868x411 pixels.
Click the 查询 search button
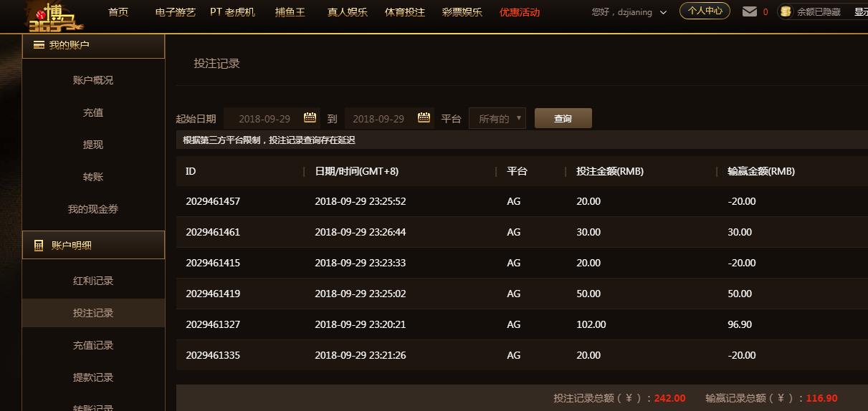tap(563, 119)
